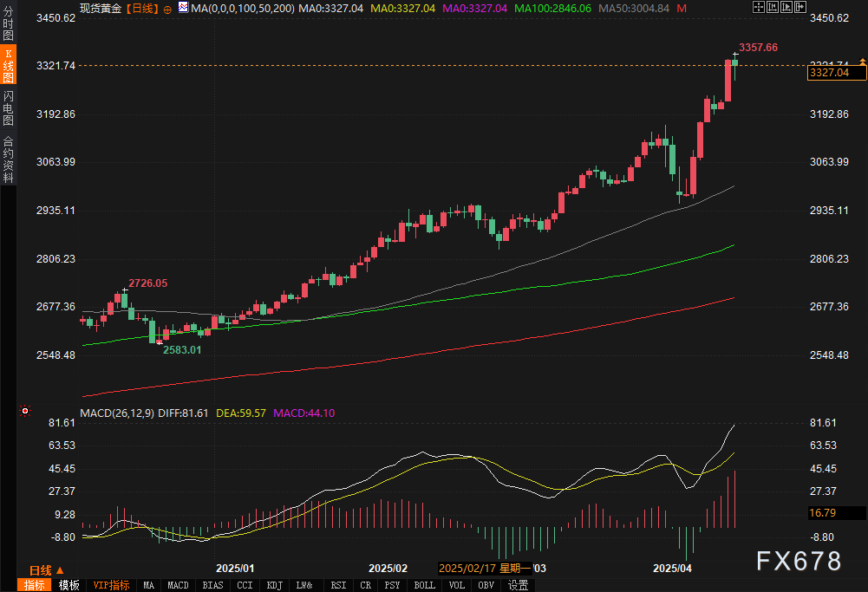
Task: Click the small red circle icon left of MACD
Action: (x=25, y=411)
